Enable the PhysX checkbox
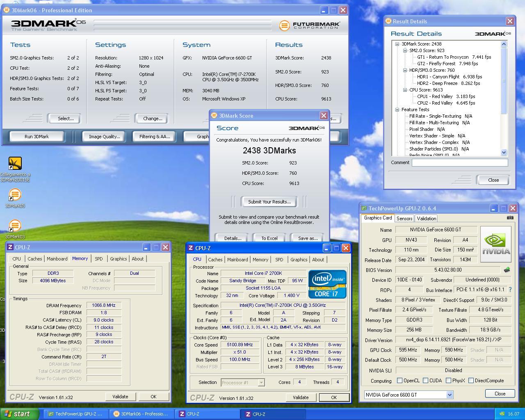This screenshot has width=525, height=420. tap(448, 381)
